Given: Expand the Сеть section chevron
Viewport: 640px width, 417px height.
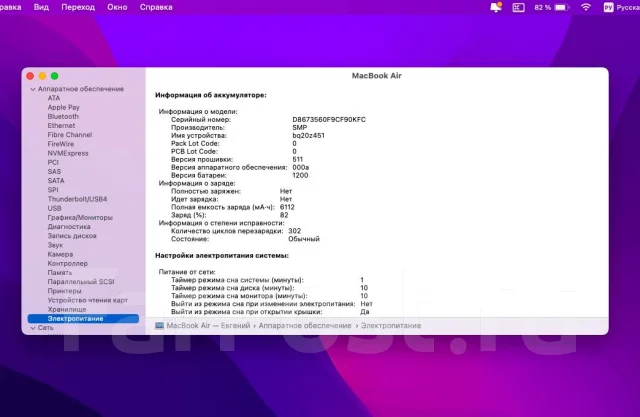Looking at the screenshot, I should point(33,328).
